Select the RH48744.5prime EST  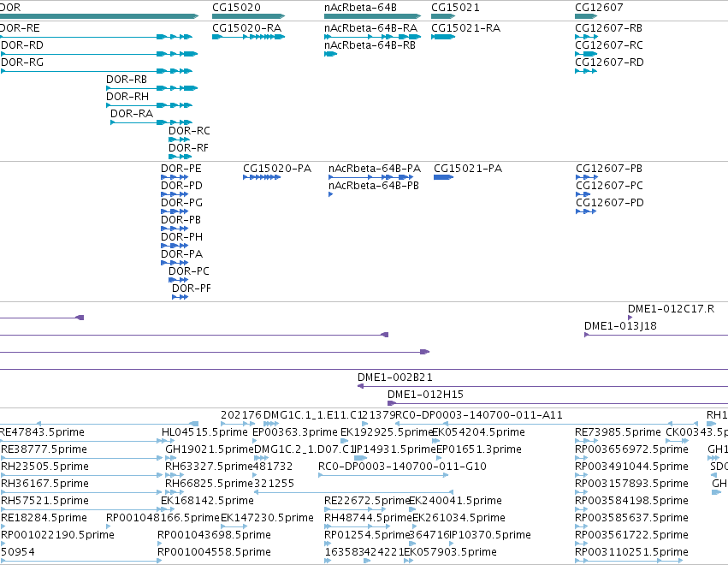[355, 526]
